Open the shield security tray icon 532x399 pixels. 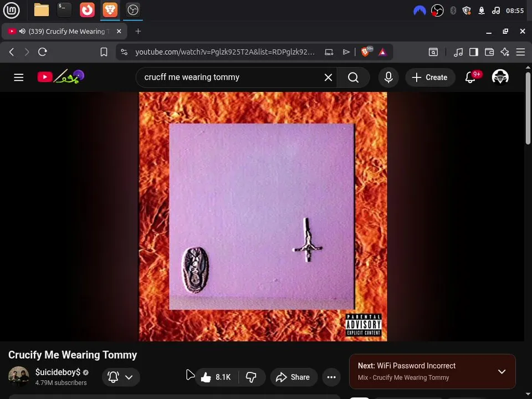coord(467,11)
